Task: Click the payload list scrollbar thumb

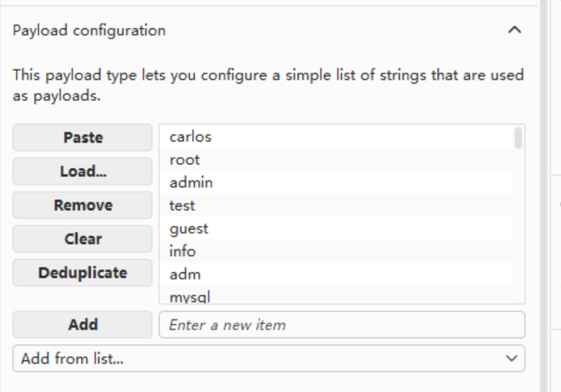Action: [518, 138]
